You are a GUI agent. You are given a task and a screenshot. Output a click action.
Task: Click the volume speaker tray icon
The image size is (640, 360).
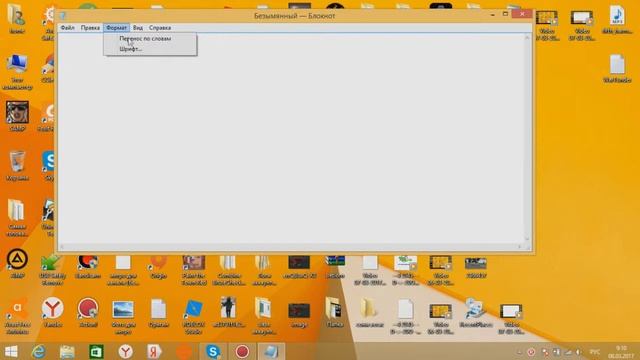[x=579, y=352]
